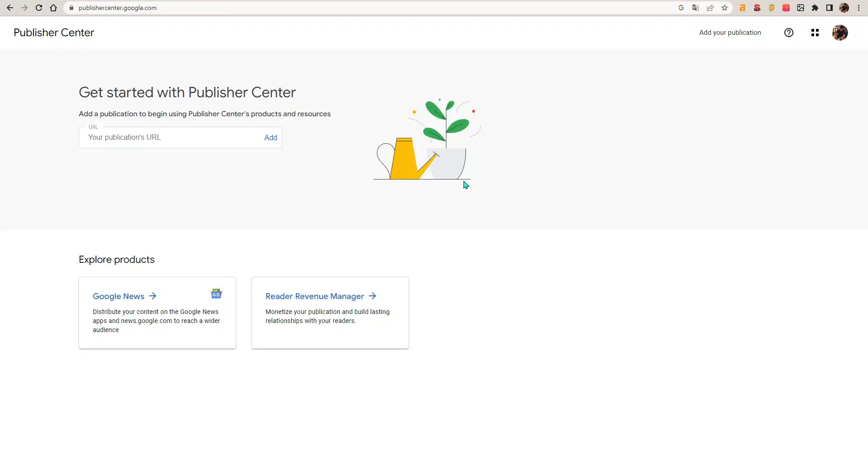This screenshot has width=868, height=451.
Task: Click the Add your publication link
Action: point(730,33)
